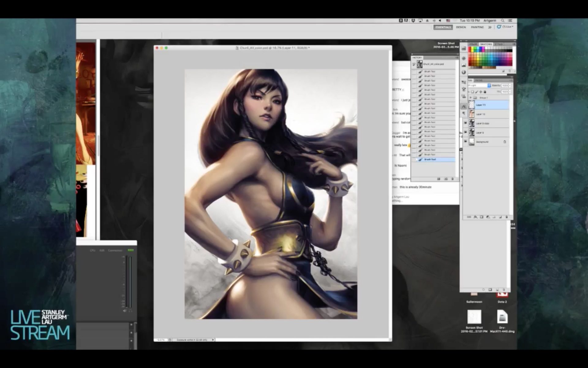Screen dimensions: 588x368
Task: Create new snapshot in History panel
Action: click(x=446, y=179)
